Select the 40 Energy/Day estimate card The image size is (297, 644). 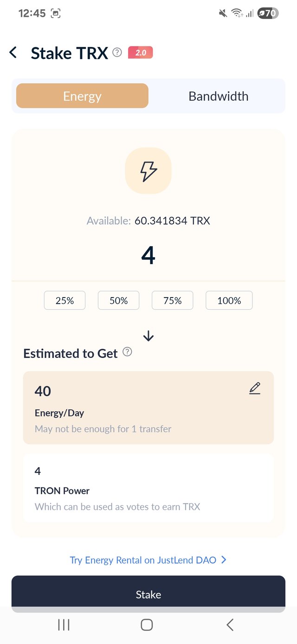tap(148, 408)
